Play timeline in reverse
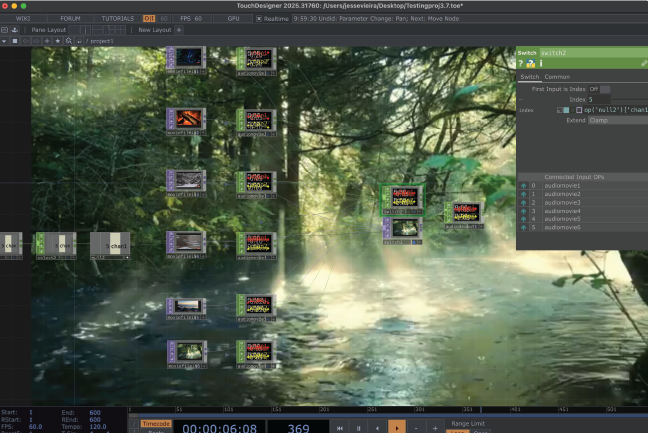The width and height of the screenshot is (648, 433). pos(377,428)
